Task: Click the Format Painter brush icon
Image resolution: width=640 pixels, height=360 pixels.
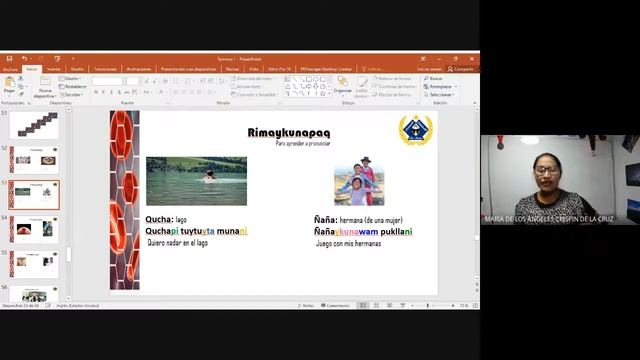Action: click(20, 94)
